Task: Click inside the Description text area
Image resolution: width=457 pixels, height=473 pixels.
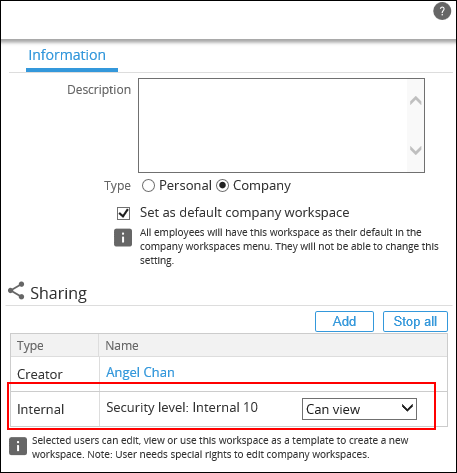Action: point(273,126)
